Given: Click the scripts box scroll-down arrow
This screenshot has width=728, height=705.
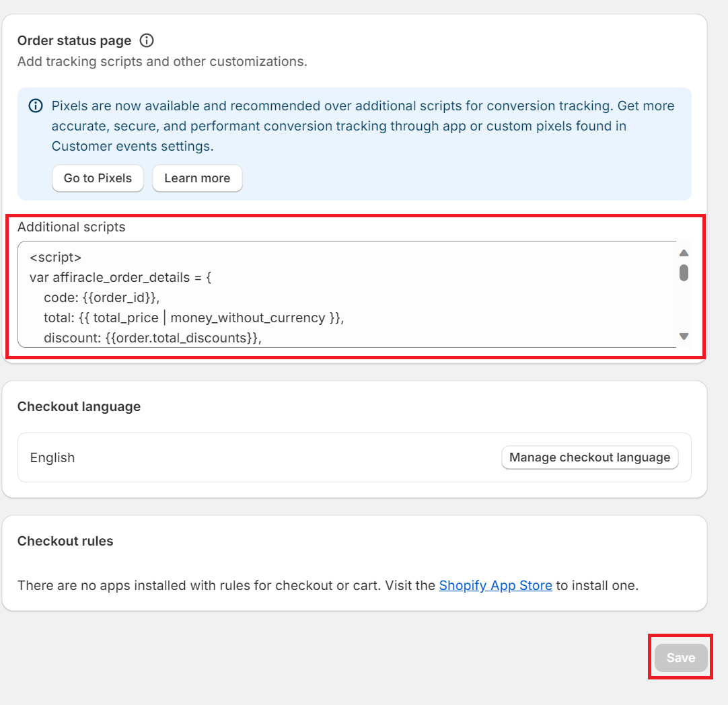Looking at the screenshot, I should click(684, 336).
